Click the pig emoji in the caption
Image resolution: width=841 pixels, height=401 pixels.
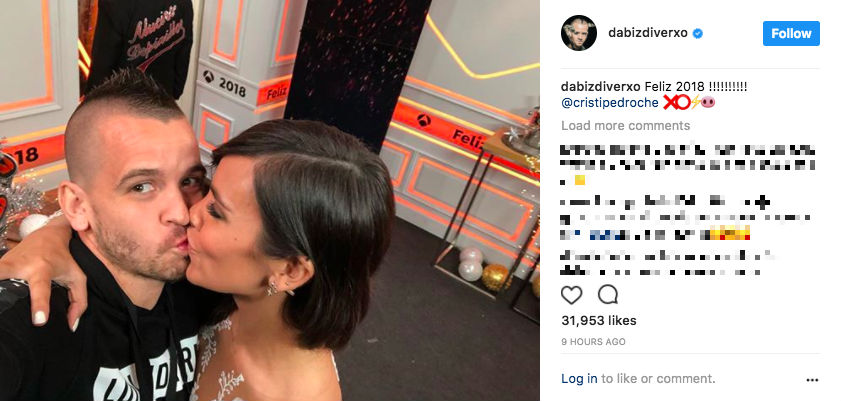click(x=708, y=102)
